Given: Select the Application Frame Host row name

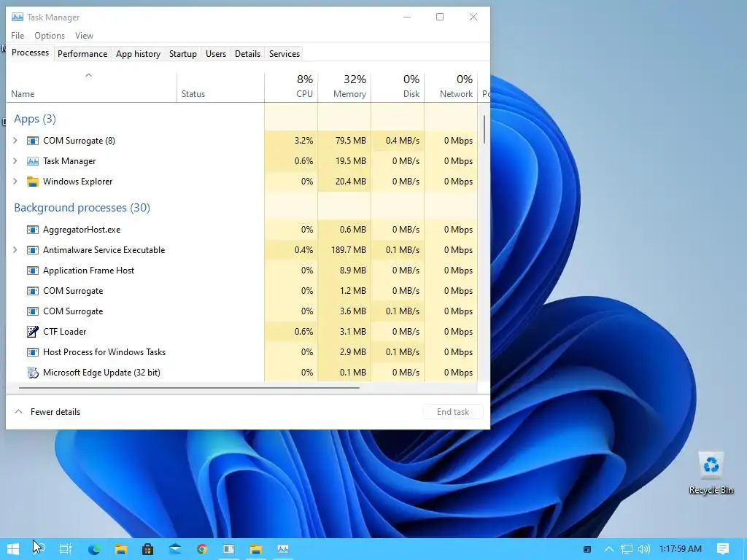Looking at the screenshot, I should 88,271.
